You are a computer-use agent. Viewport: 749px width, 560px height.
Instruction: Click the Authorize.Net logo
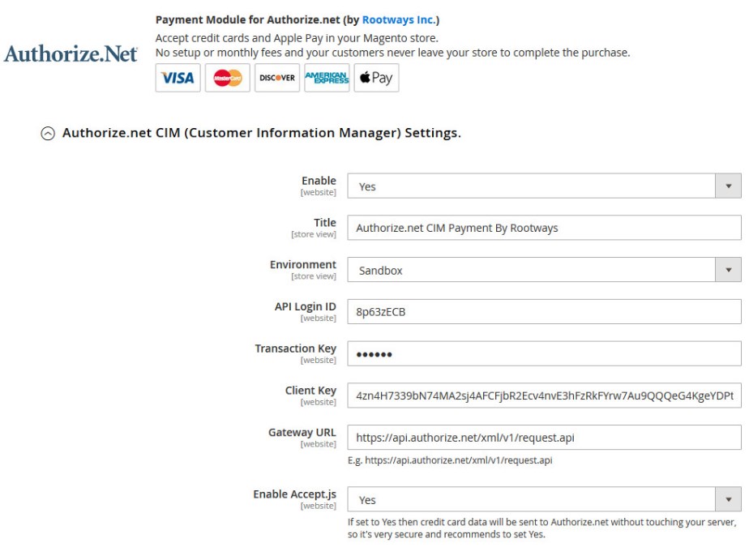coord(71,54)
